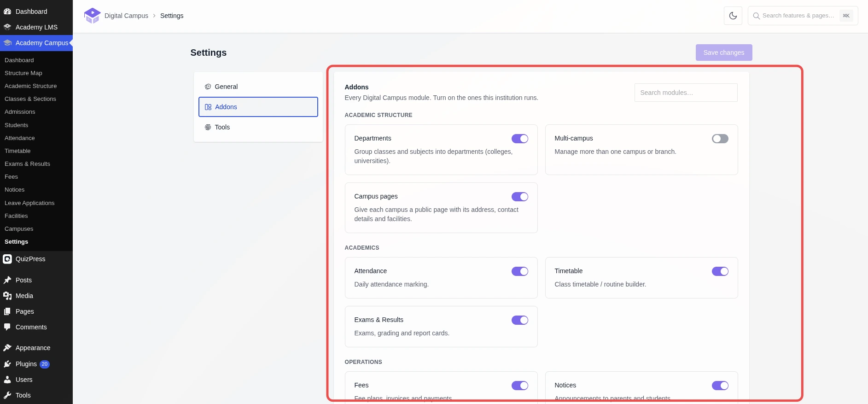The image size is (868, 404).
Task: Click the Posts pin icon
Action: point(7,280)
